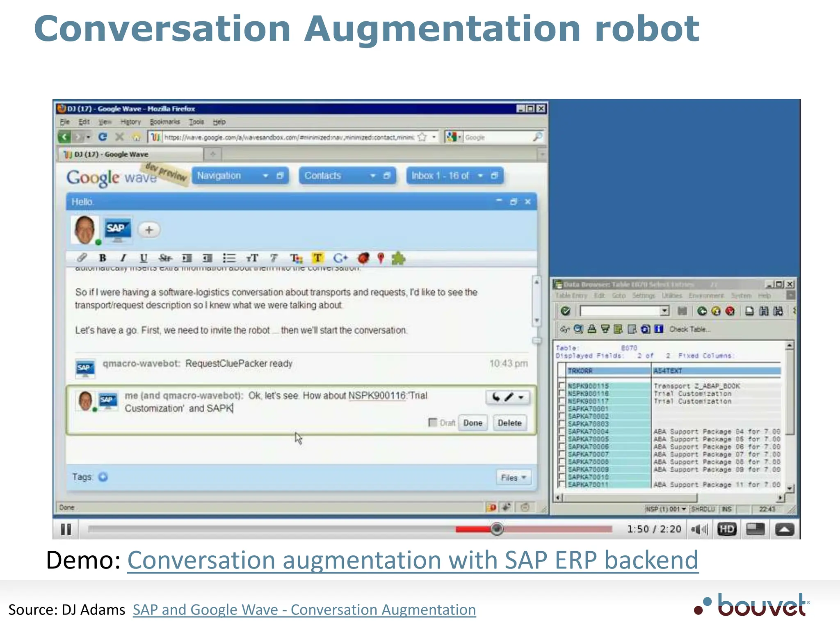Click the paperclip attachment icon
840x630 pixels.
[x=82, y=258]
